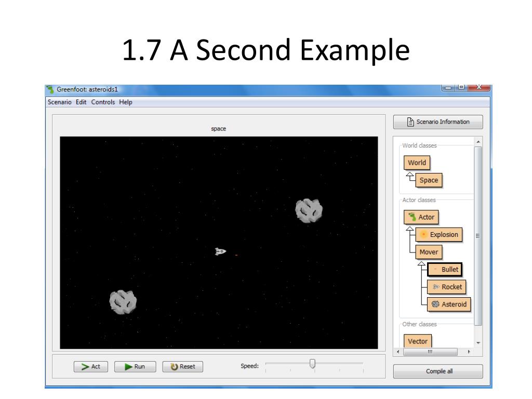The image size is (532, 399).
Task: Select the Space class box
Action: (x=429, y=180)
